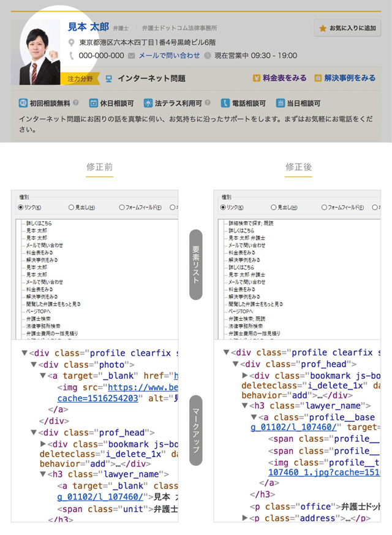Image resolution: width=392 pixels, height=535 pixels.
Task: Click the envelope icon beside the email inquiry link
Action: [132, 56]
